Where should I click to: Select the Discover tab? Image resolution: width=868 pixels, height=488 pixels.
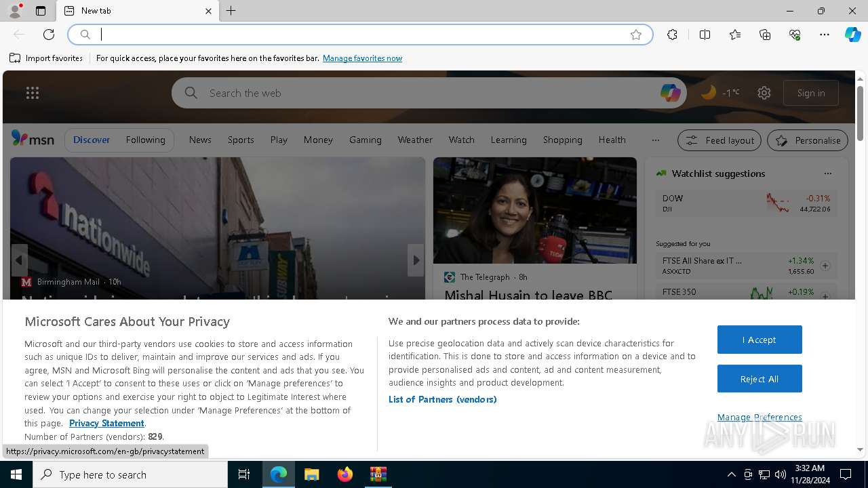pos(92,140)
